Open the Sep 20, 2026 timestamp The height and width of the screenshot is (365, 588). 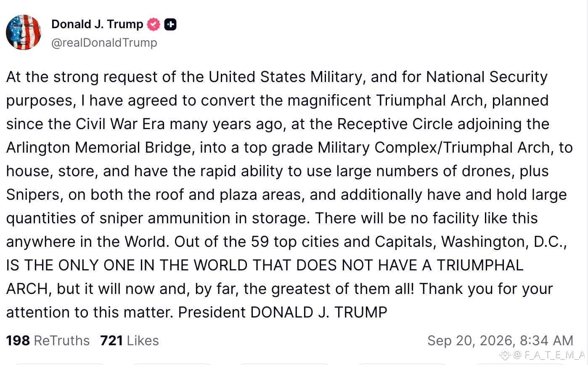click(x=500, y=340)
